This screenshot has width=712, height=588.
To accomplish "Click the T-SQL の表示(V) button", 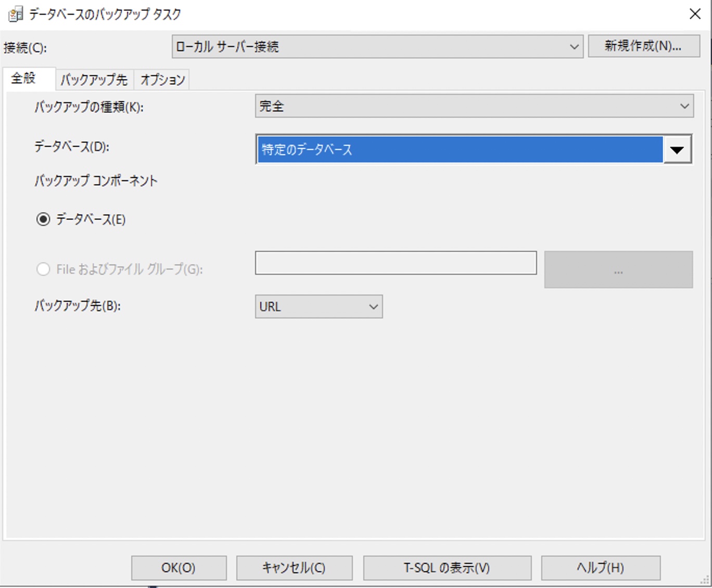I will coord(447,568).
